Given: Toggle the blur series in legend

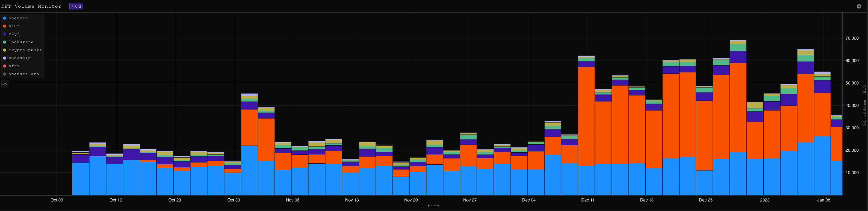Looking at the screenshot, I should tap(11, 26).
